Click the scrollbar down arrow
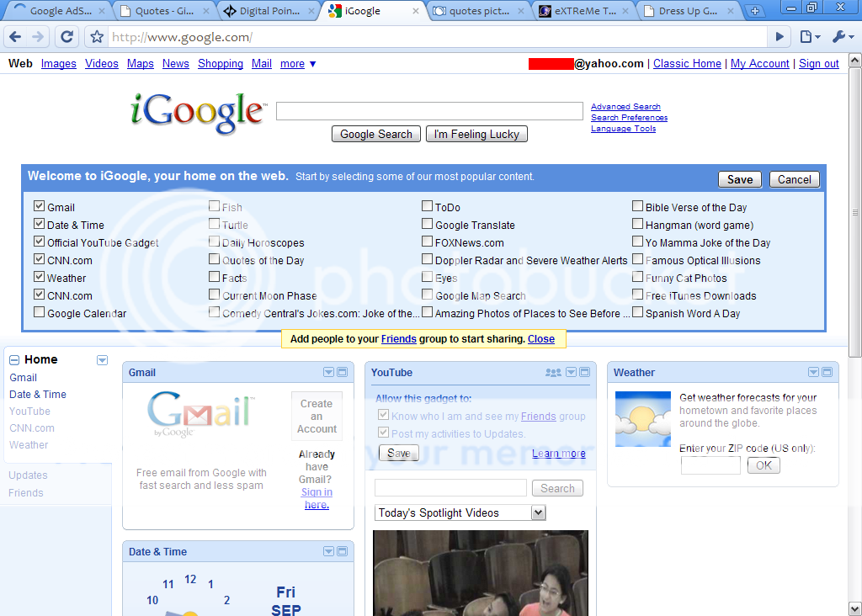 click(855, 609)
